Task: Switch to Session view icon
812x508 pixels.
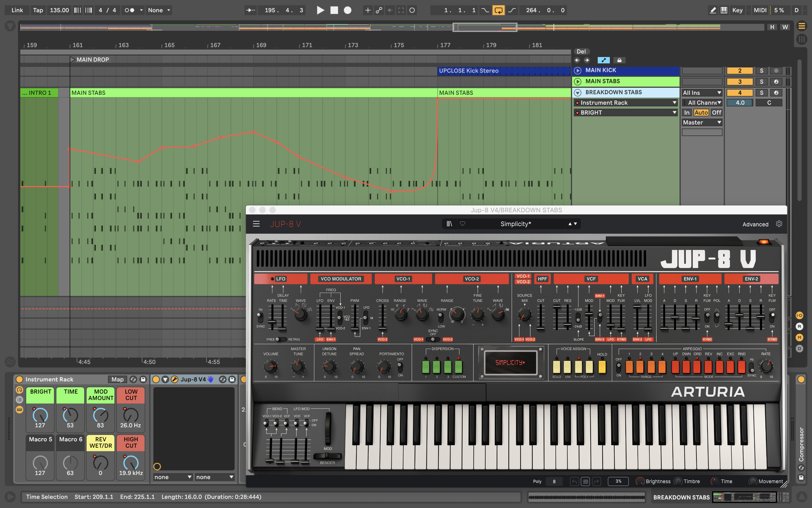Action: click(x=802, y=39)
